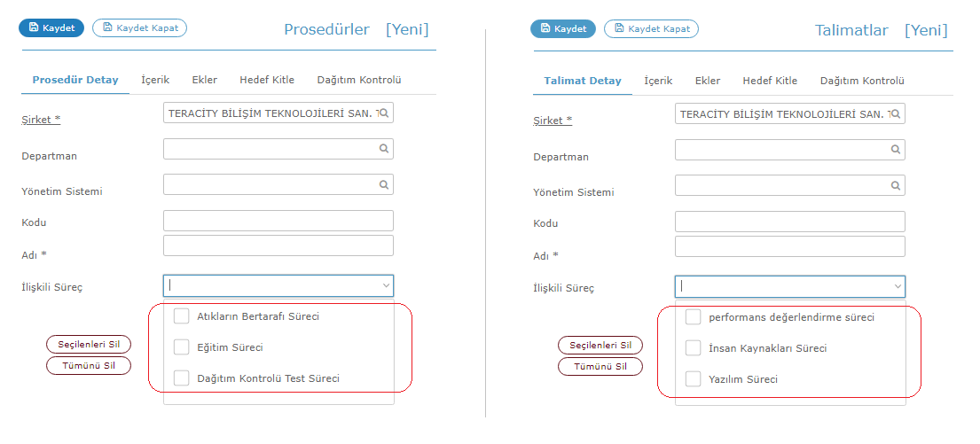
Task: Check İnsan Kaynakları Süreci checkbox
Action: pos(694,347)
